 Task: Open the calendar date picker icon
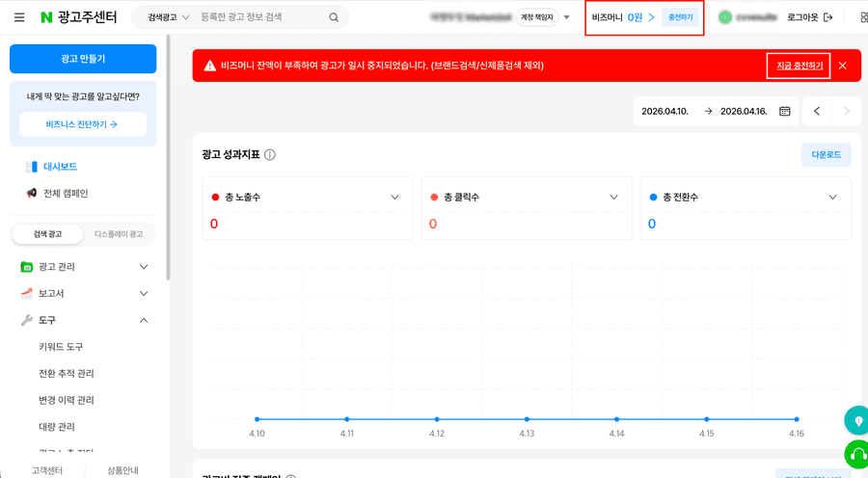784,111
